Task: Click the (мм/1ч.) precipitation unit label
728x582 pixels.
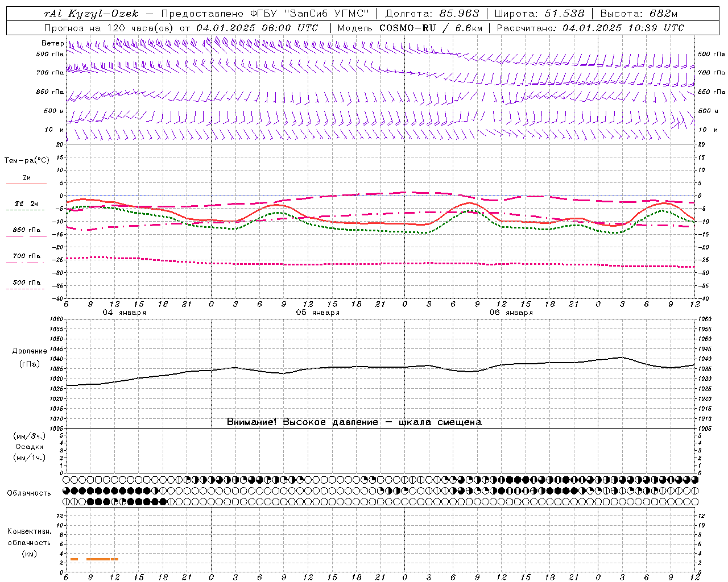Action: [x=30, y=458]
